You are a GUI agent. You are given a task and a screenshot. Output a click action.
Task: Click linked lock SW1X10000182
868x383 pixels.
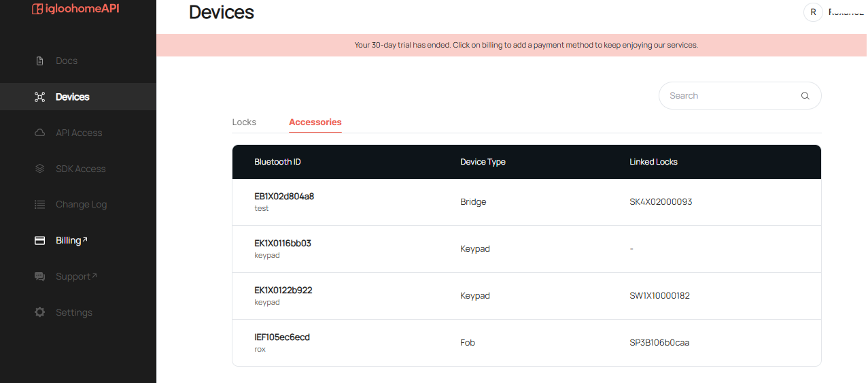(x=660, y=296)
